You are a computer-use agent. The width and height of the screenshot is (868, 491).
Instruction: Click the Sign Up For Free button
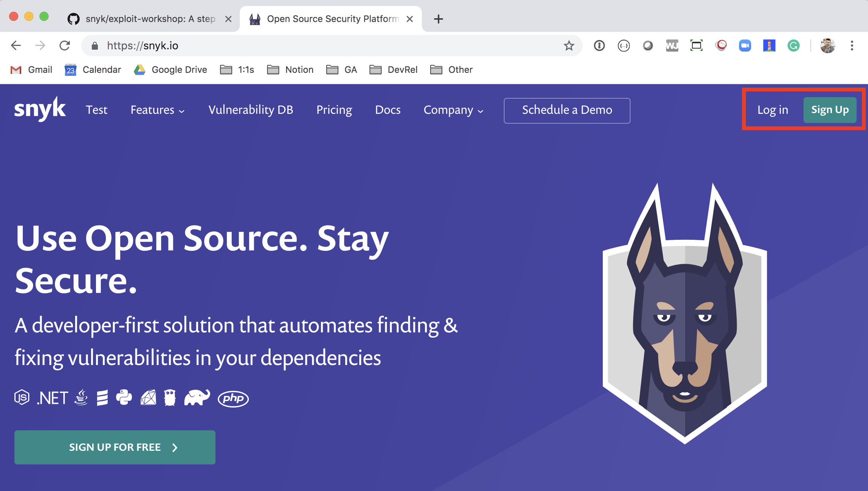(115, 447)
